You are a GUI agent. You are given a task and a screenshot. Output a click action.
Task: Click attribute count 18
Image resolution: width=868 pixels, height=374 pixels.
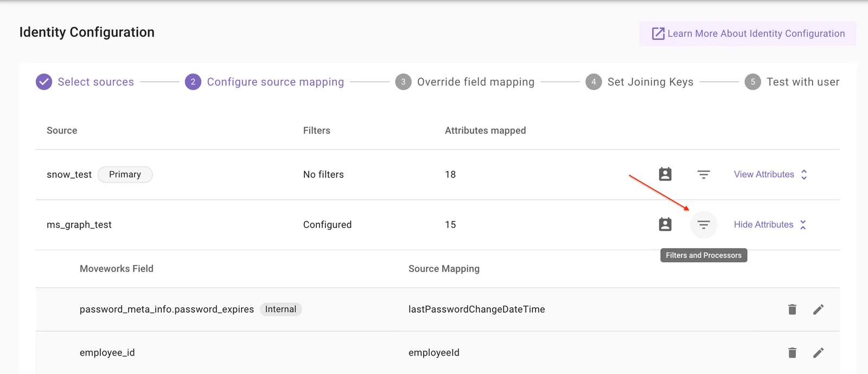pyautogui.click(x=450, y=174)
